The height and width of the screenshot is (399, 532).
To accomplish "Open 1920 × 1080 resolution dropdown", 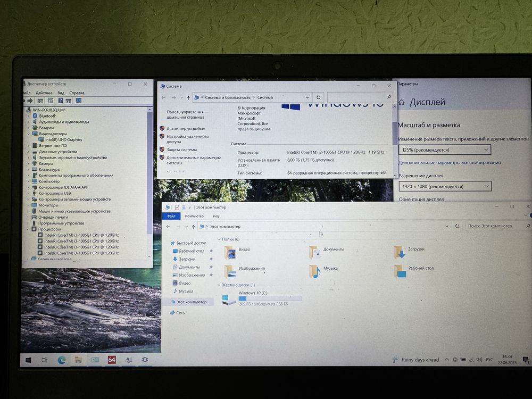I will [444, 186].
